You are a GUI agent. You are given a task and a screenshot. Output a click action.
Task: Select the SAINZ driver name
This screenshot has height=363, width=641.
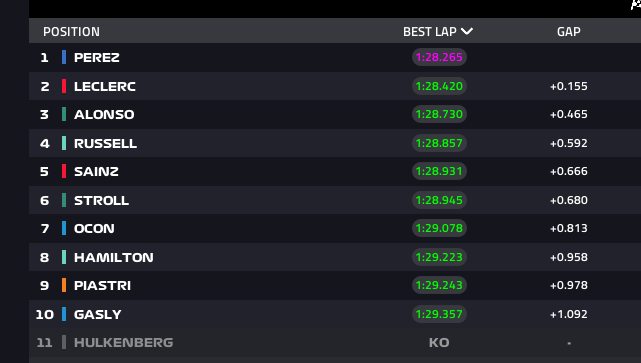[x=96, y=171]
